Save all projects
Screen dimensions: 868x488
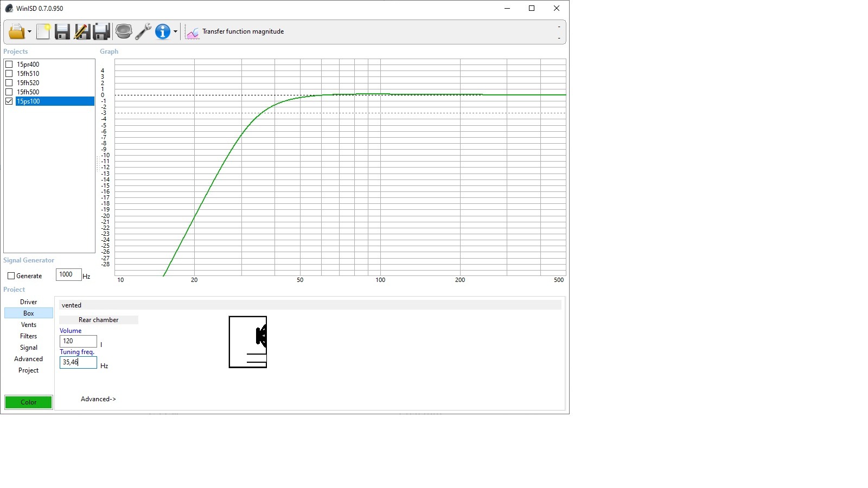(101, 31)
